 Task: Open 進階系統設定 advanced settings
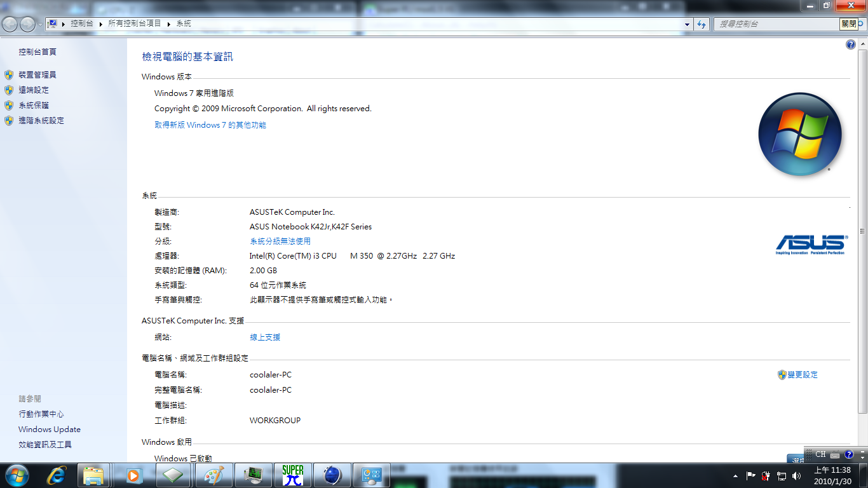point(41,121)
